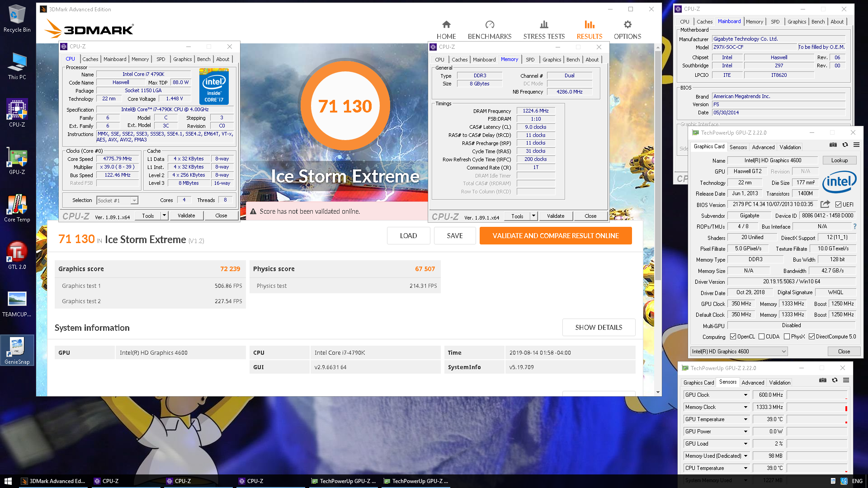The image size is (868, 488).
Task: Switch to Advanced tab in GPU-Z Graphics Card window
Action: [x=763, y=147]
